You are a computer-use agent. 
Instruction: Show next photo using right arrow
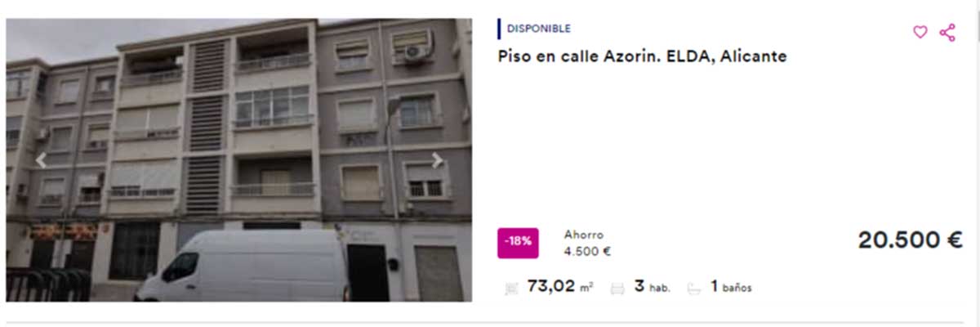438,160
